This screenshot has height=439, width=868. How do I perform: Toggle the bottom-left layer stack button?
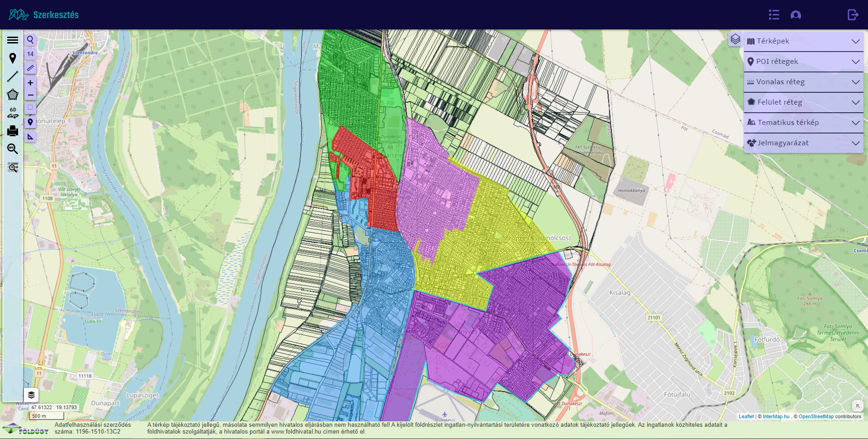coord(31,395)
